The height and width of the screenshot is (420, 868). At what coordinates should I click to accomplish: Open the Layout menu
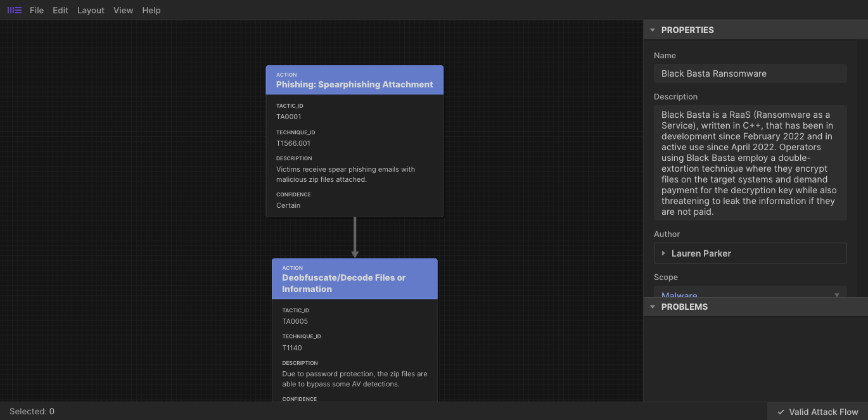coord(90,10)
